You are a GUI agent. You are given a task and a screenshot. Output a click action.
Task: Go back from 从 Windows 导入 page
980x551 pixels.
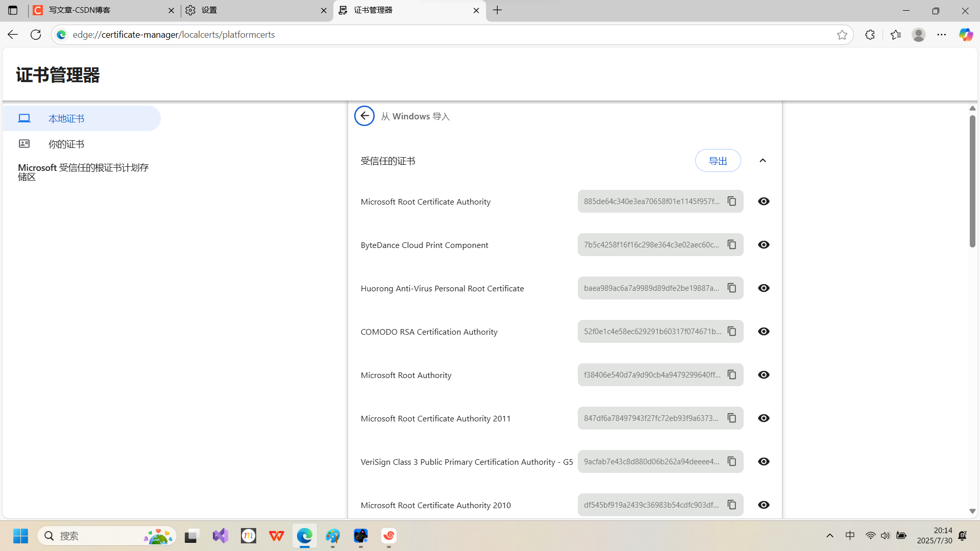(364, 116)
